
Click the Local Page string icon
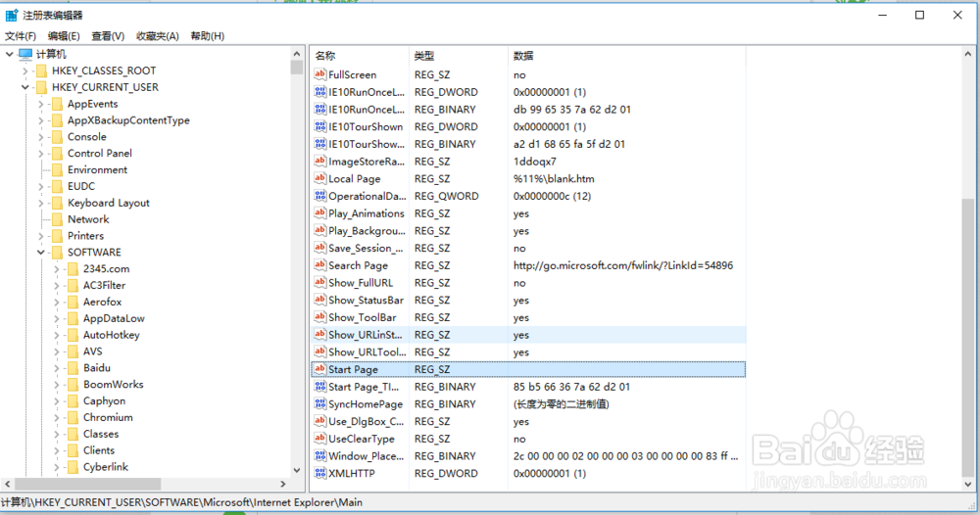pyautogui.click(x=320, y=178)
